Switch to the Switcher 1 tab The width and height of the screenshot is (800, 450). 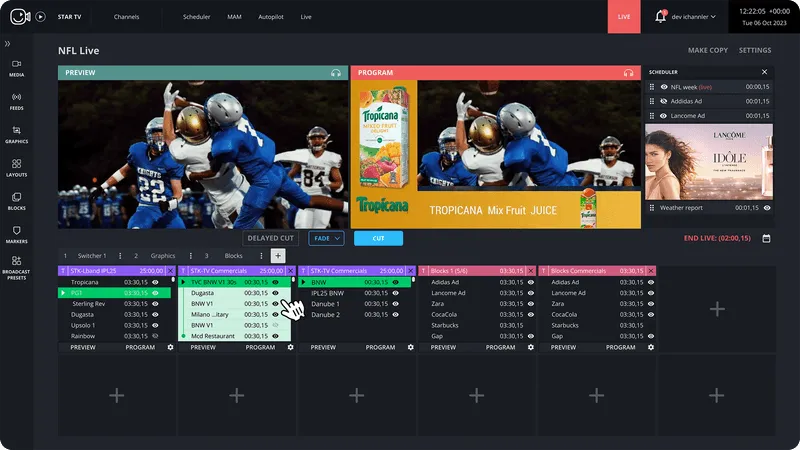pyautogui.click(x=92, y=256)
